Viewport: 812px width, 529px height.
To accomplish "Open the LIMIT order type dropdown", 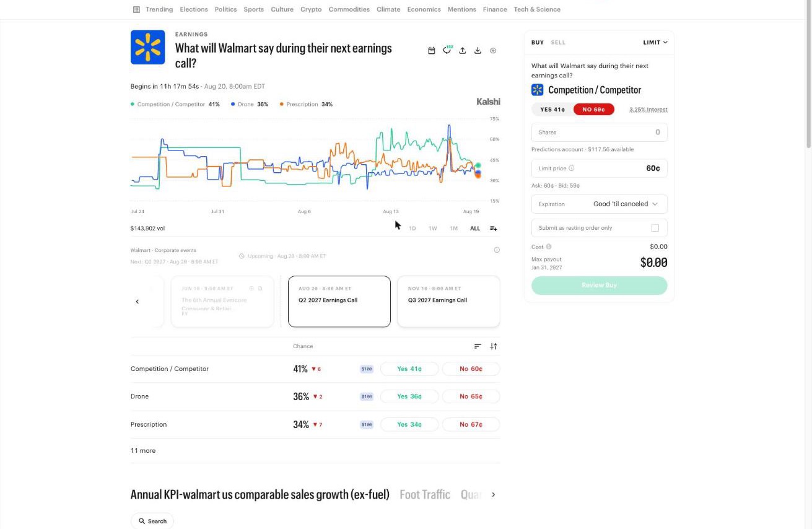I will click(655, 43).
